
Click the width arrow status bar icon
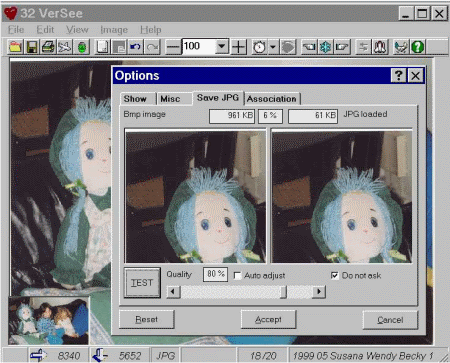[x=39, y=356]
